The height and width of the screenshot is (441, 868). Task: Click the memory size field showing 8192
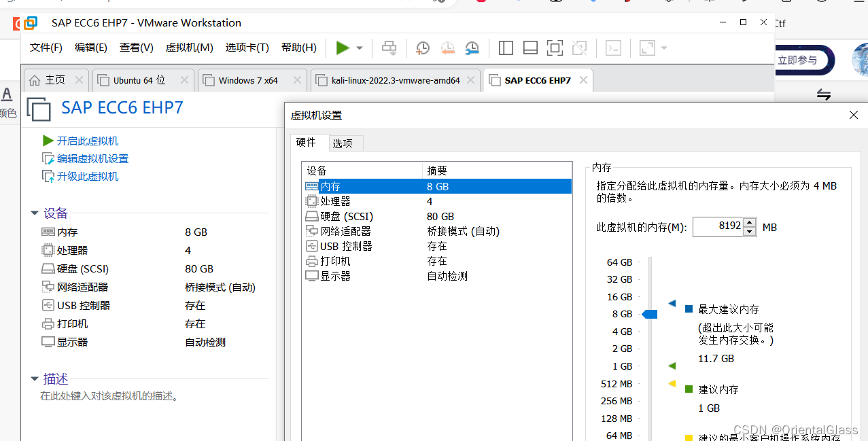tap(718, 226)
